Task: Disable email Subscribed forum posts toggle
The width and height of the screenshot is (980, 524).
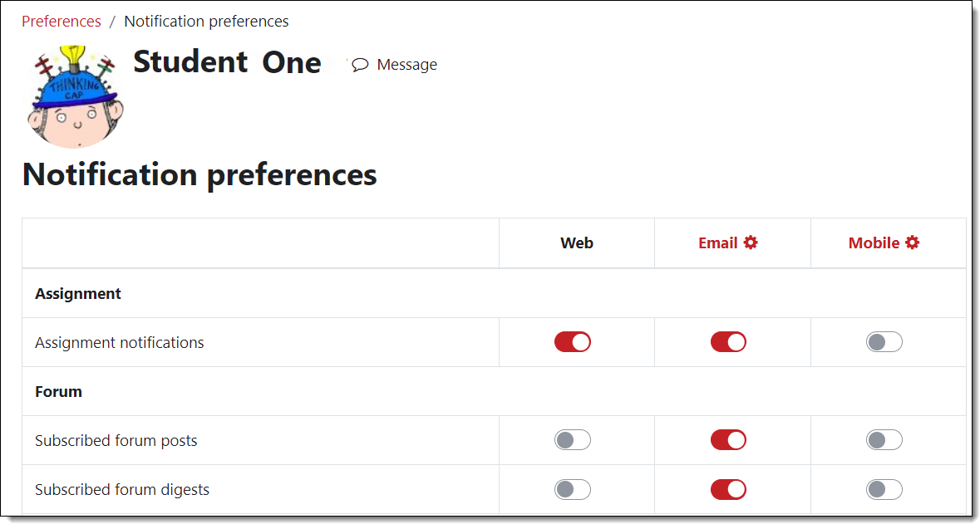Action: tap(728, 440)
